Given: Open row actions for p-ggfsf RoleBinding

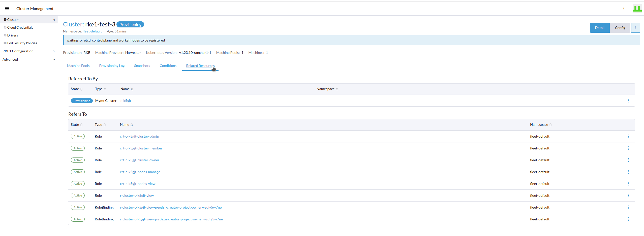Looking at the screenshot, I should 628,207.
